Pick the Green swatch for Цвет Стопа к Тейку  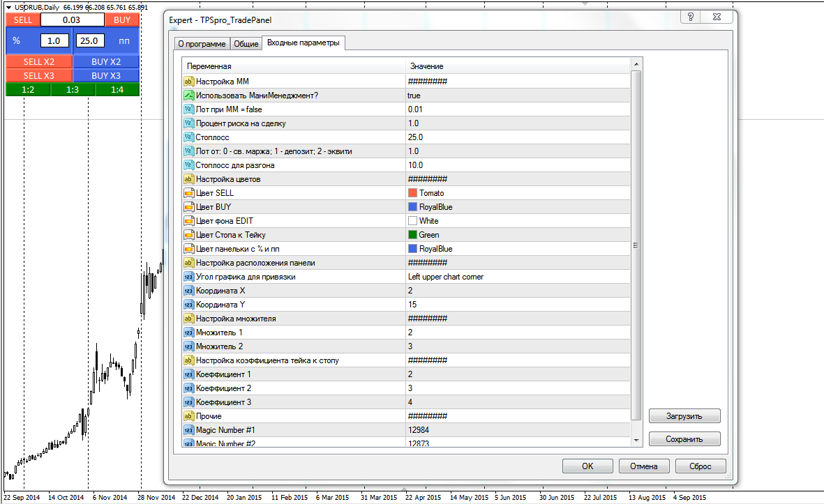[412, 235]
